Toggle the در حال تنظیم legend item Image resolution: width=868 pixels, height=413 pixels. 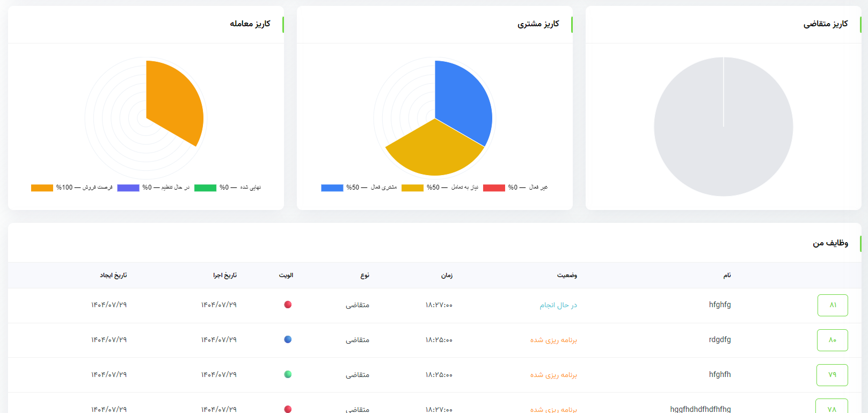click(154, 187)
